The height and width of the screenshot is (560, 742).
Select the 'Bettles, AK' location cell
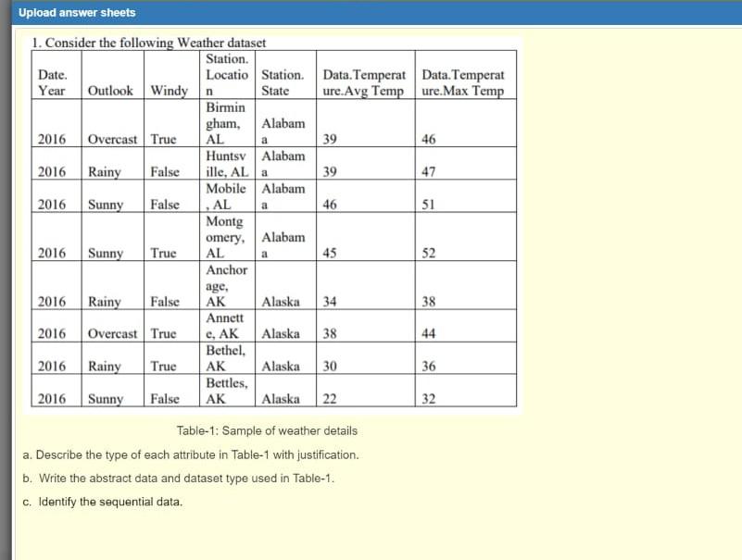pos(227,391)
